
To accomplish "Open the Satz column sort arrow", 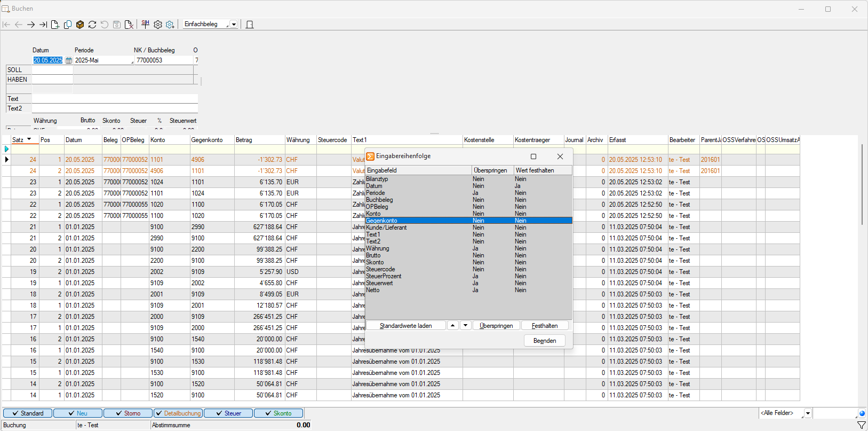I will (29, 139).
